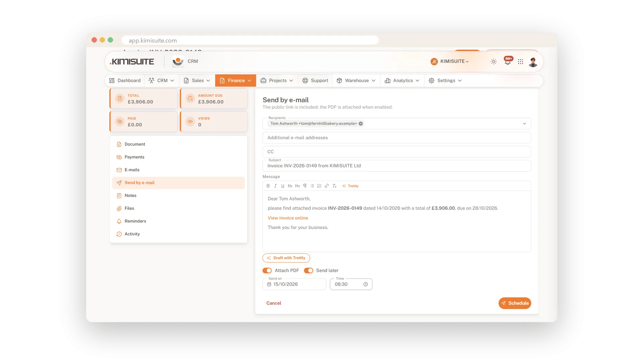Click the Schedule button

515,303
